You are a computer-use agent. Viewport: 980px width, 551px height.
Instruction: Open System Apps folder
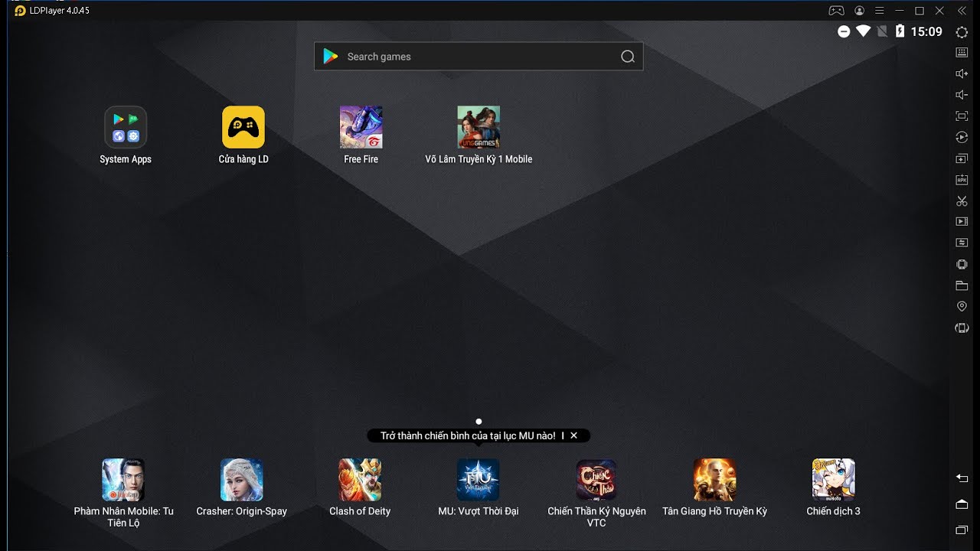click(126, 135)
